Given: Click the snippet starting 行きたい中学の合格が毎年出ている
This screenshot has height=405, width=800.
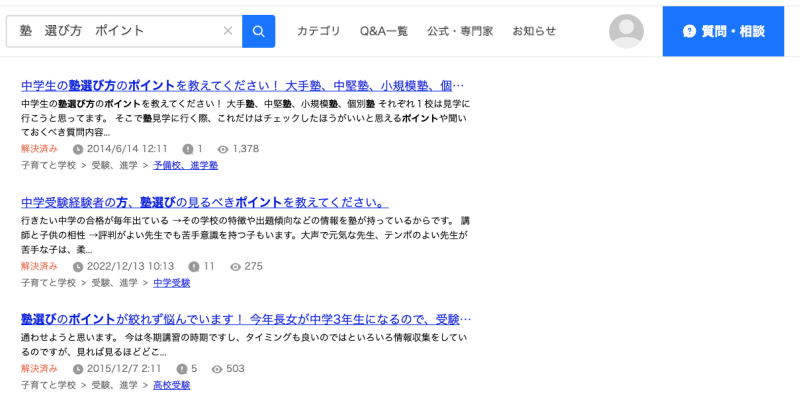Looking at the screenshot, I should [245, 235].
